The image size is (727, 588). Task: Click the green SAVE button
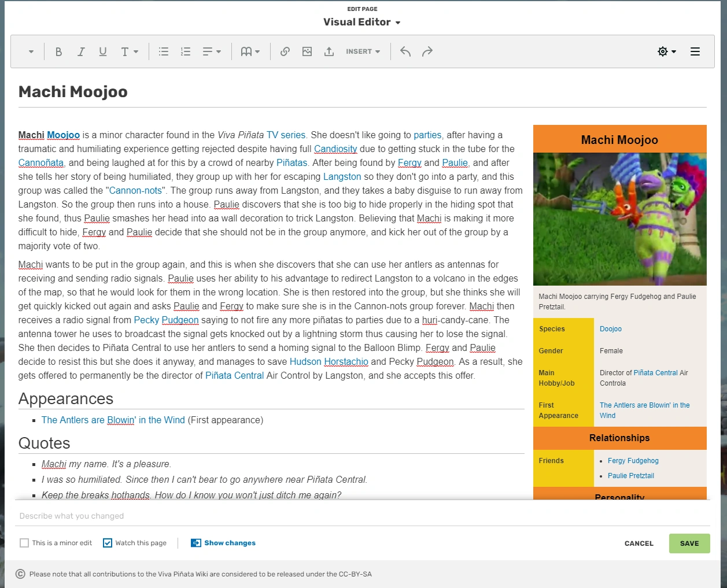coord(689,543)
